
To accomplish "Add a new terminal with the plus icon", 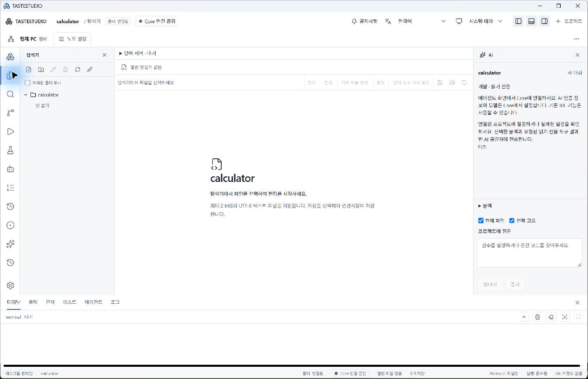I will tap(524, 317).
